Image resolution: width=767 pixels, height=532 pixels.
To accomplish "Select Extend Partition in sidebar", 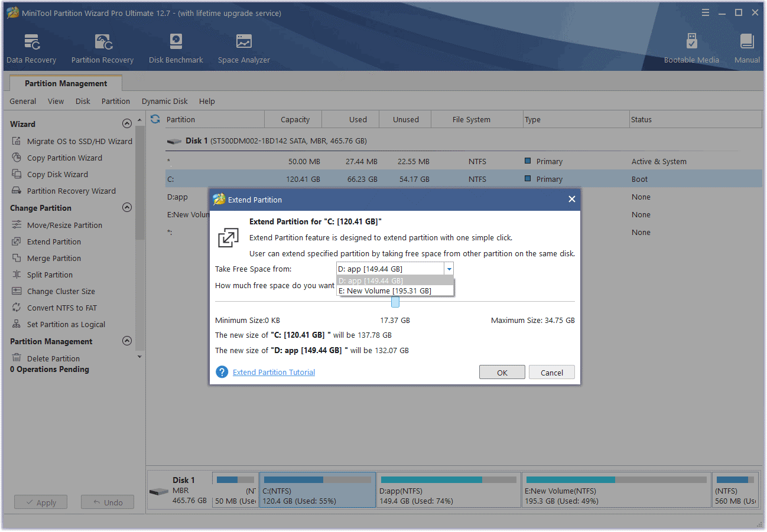I will (46, 241).
